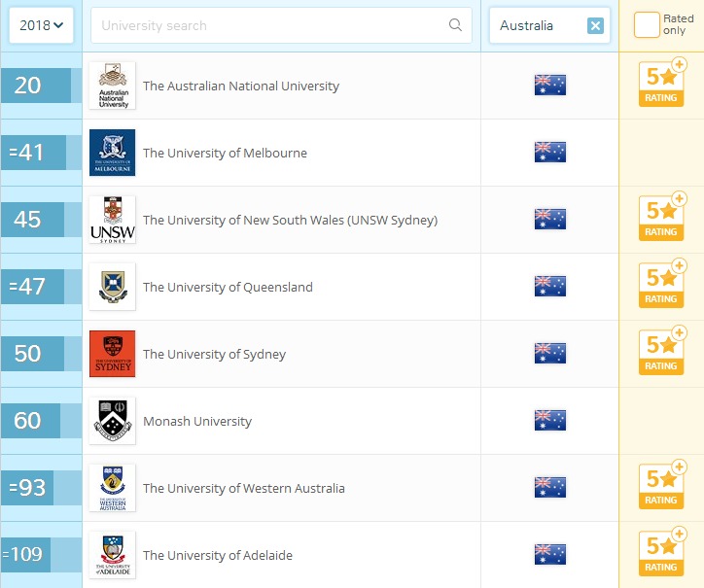Open The University of Western Australia link
704x588 pixels.
(243, 488)
